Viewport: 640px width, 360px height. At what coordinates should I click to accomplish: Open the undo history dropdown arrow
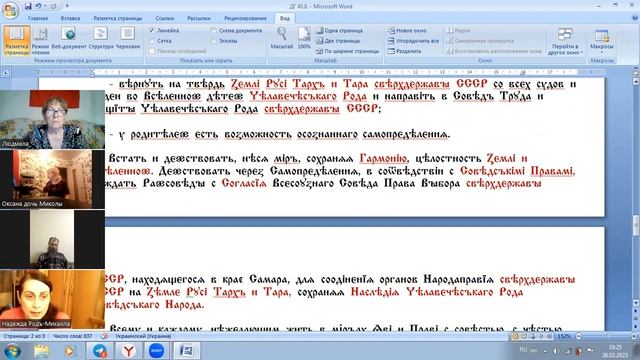click(x=44, y=6)
